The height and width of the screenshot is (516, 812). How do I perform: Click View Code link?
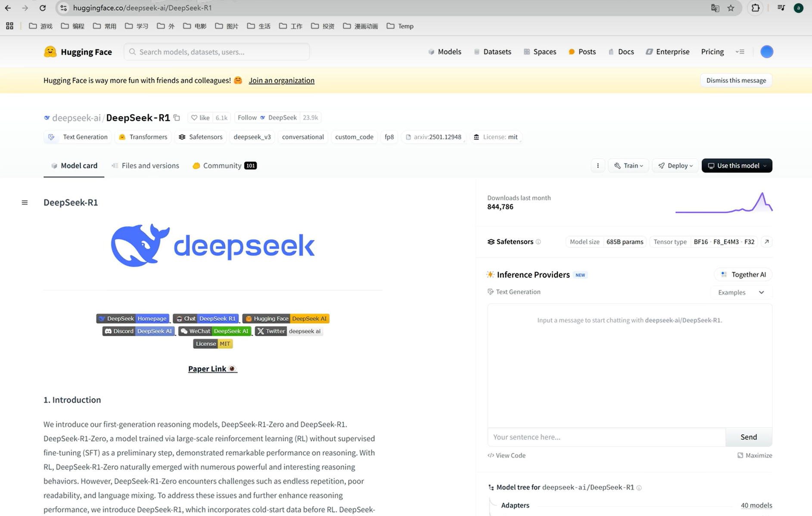(x=507, y=455)
